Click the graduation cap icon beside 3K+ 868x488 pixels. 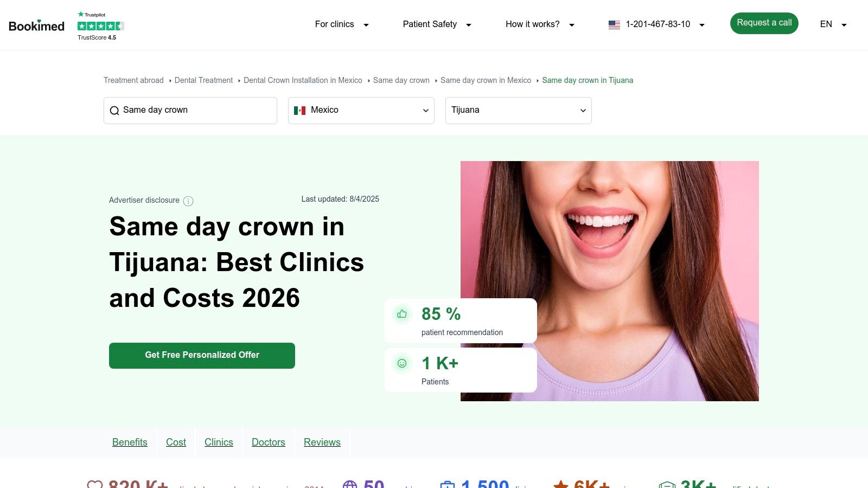[667, 484]
